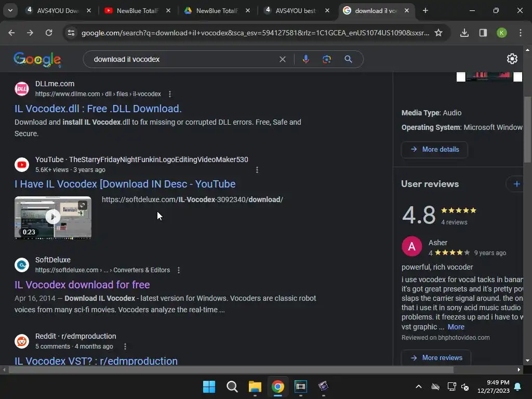Open Chrome from the taskbar

click(x=278, y=387)
